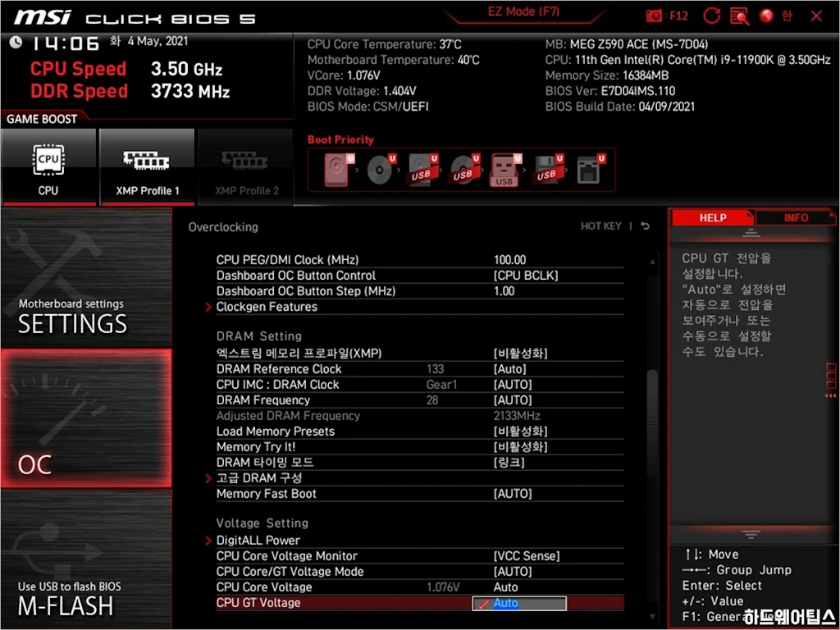Open CPU Core Voltage Monitor [VCC Sense] dropdown
This screenshot has width=840, height=630.
pyautogui.click(x=526, y=556)
